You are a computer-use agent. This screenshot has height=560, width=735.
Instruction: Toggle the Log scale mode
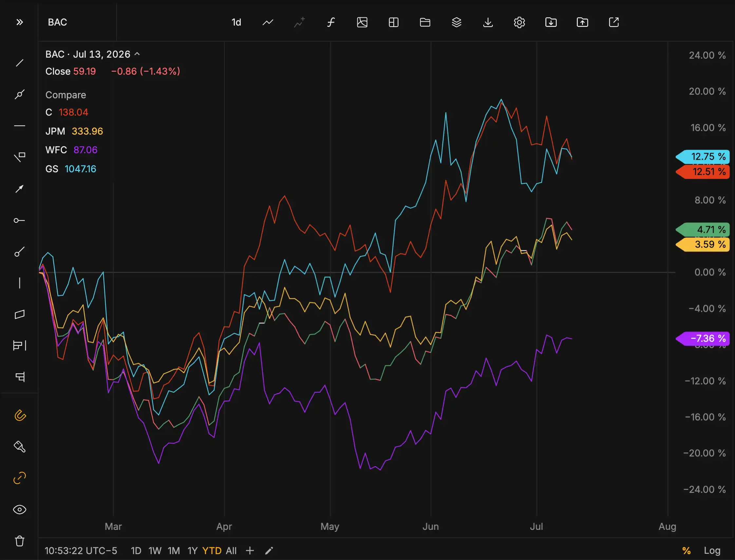[x=712, y=551]
